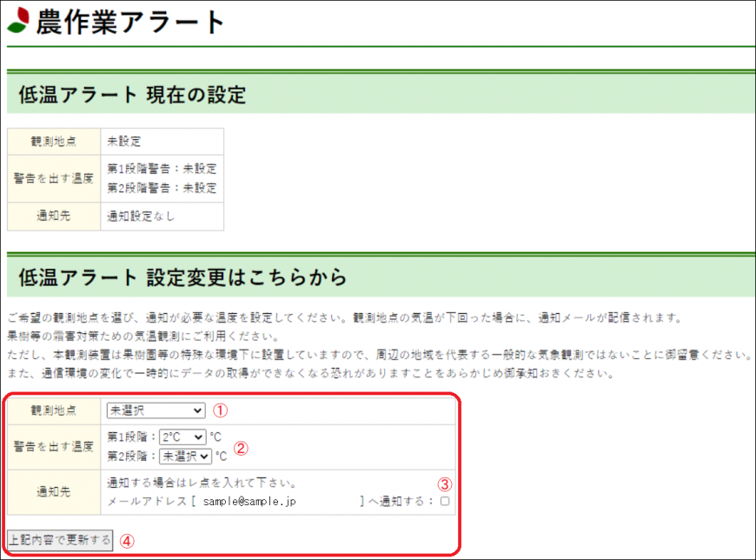
Task: Click the 通知設定なし value in current settings
Action: pyautogui.click(x=141, y=216)
